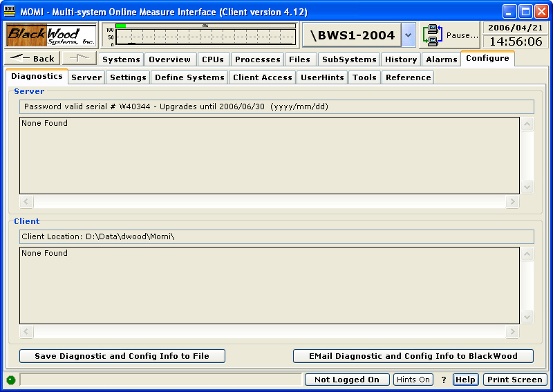
Task: Click EMail Diagnostic and Config Info to BlackWood
Action: (x=413, y=356)
